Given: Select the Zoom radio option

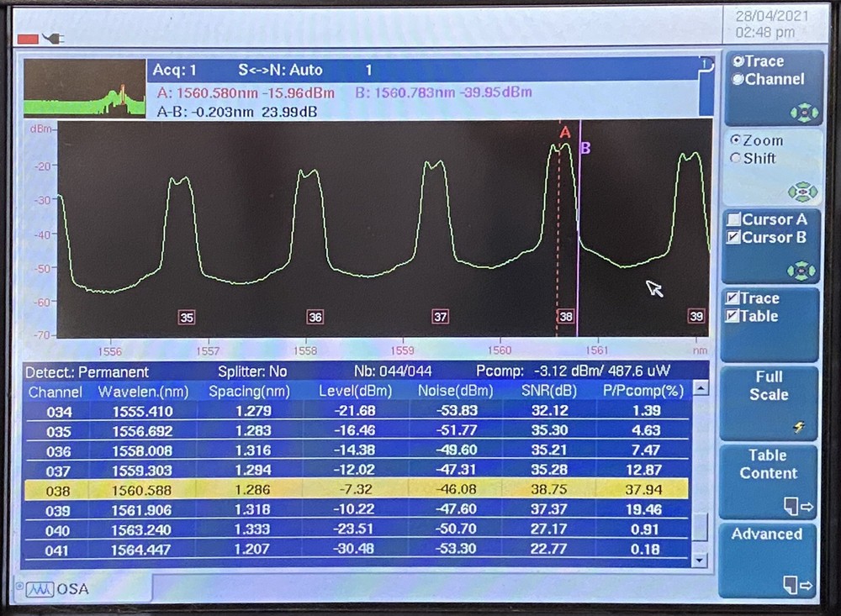Looking at the screenshot, I should [x=736, y=140].
